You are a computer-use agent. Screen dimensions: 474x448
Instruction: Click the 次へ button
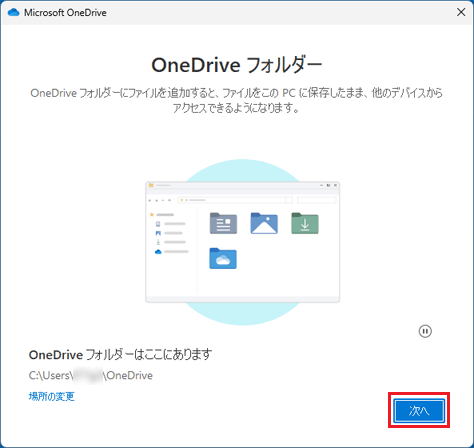tap(419, 411)
